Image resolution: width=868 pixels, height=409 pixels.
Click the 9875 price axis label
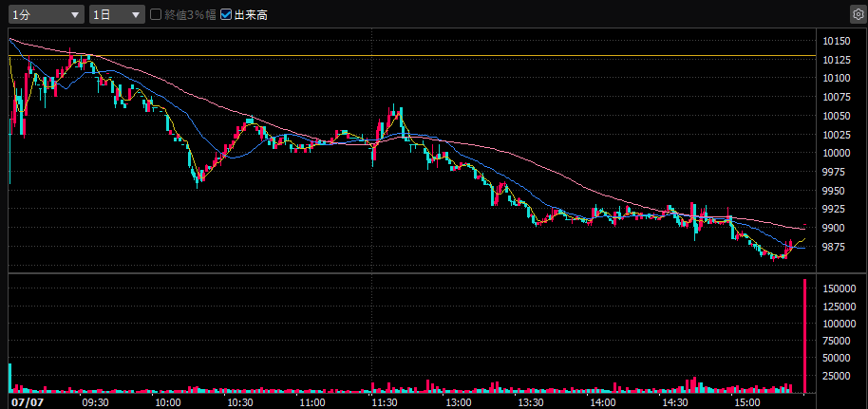pos(834,247)
